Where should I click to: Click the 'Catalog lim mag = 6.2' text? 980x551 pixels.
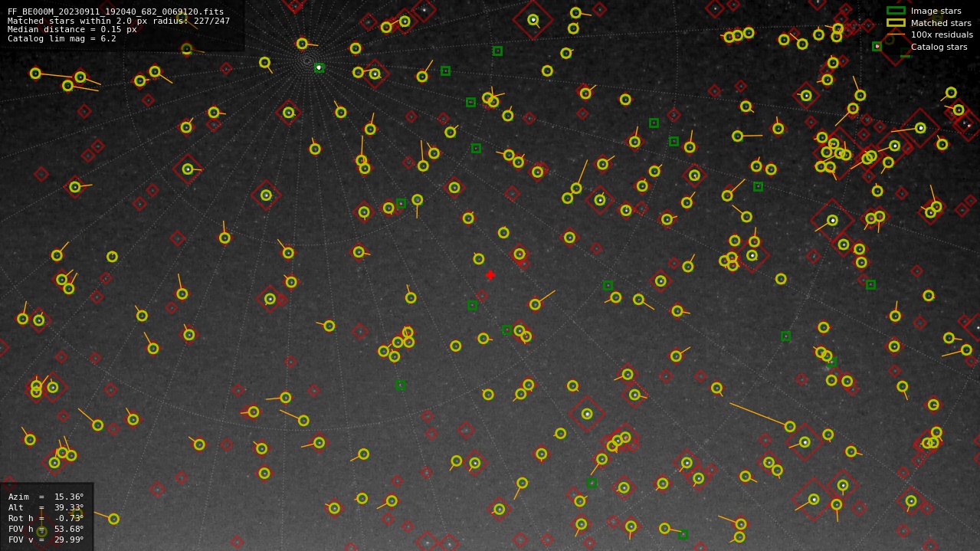pos(62,38)
